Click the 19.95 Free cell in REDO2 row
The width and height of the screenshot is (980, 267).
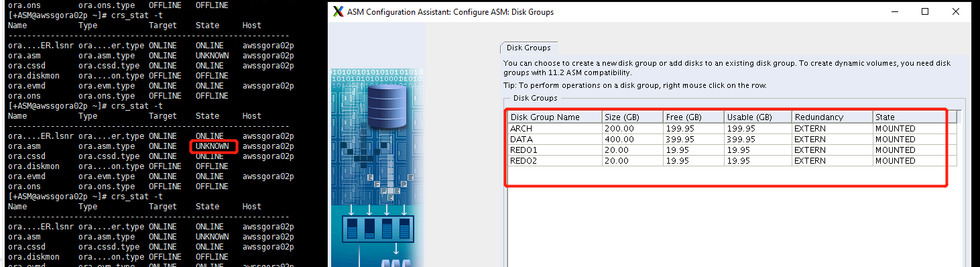pyautogui.click(x=694, y=160)
